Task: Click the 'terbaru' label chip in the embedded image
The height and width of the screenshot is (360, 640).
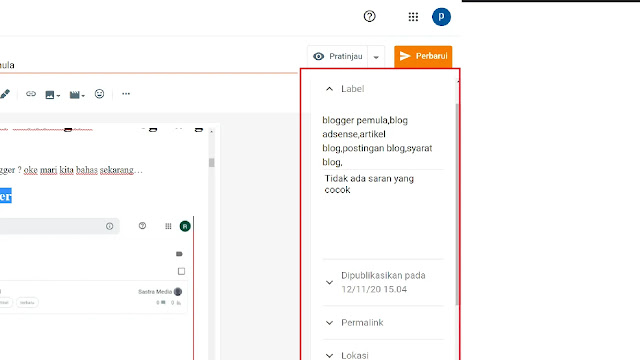Action: pyautogui.click(x=27, y=302)
